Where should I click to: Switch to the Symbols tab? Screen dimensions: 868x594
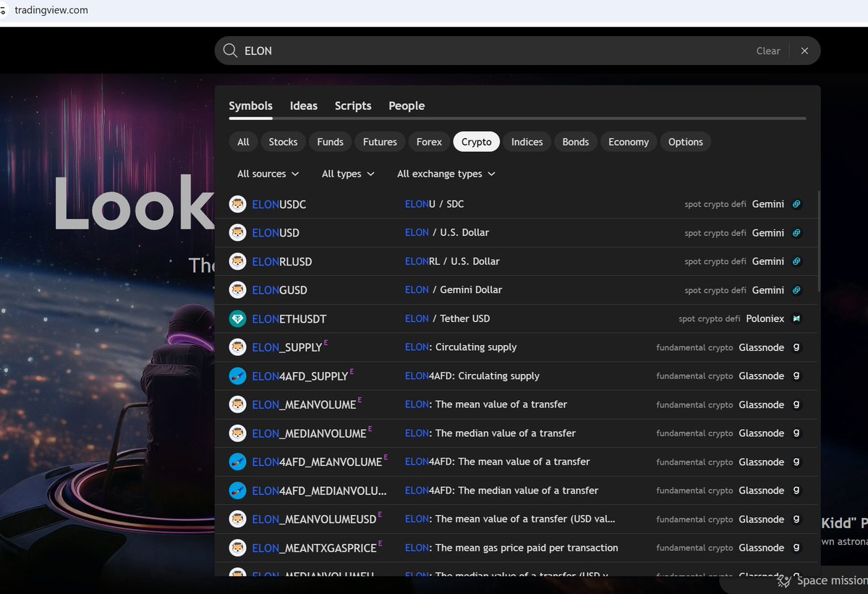[x=250, y=106]
